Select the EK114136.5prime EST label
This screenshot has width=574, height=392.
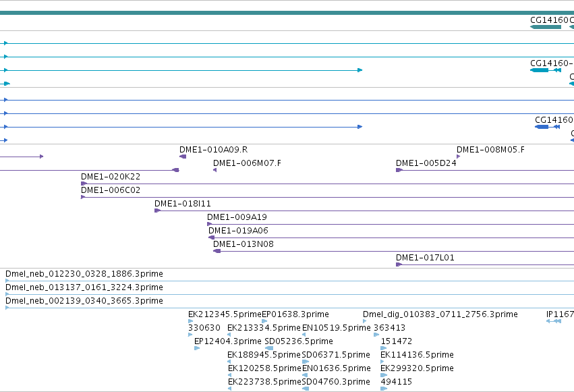[x=417, y=355]
